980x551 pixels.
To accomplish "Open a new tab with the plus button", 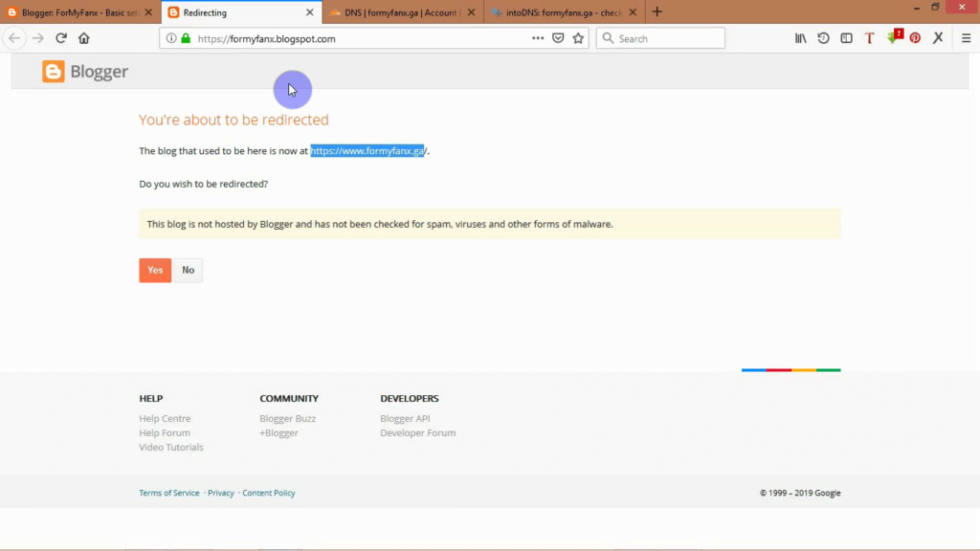I will coord(656,11).
